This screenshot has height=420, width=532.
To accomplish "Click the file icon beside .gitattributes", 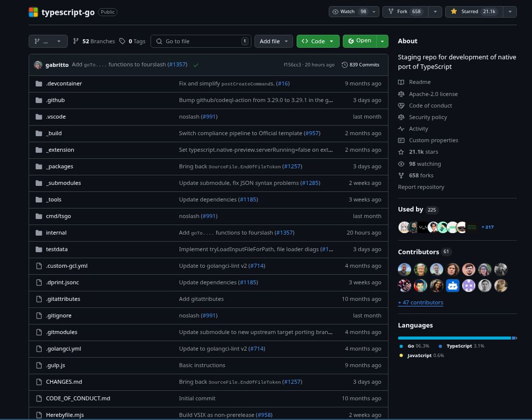I will coord(39,299).
